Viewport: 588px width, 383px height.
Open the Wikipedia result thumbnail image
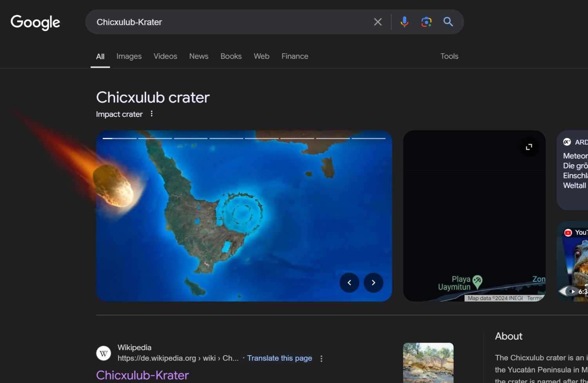428,363
